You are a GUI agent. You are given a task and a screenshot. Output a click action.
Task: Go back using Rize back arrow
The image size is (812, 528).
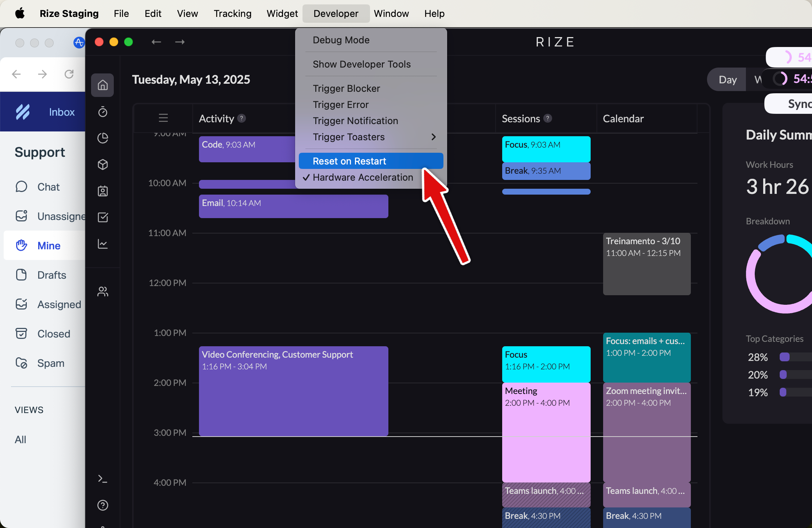(x=156, y=42)
